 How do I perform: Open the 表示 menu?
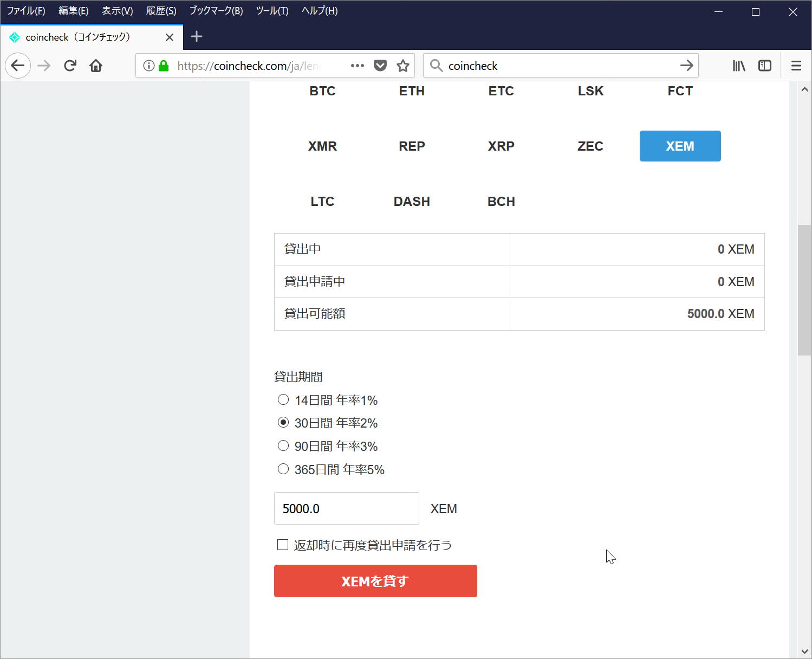pyautogui.click(x=118, y=11)
